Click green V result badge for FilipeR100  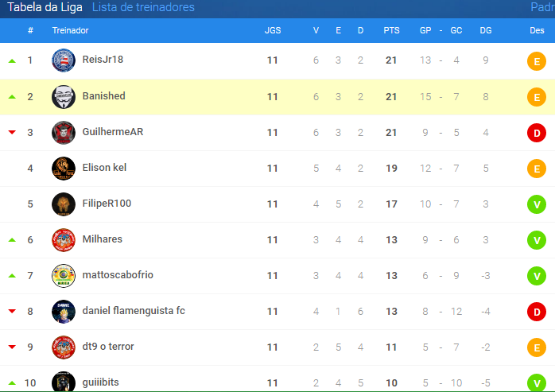pos(537,204)
